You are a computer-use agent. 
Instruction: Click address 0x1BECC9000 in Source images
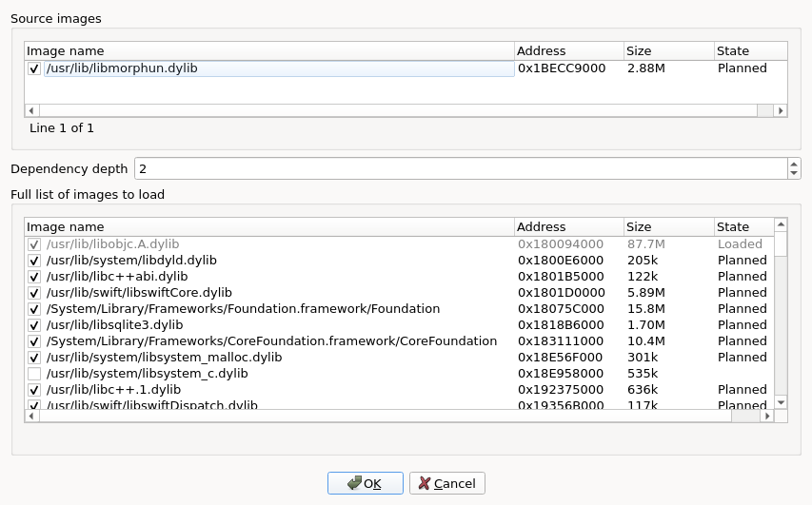(562, 68)
